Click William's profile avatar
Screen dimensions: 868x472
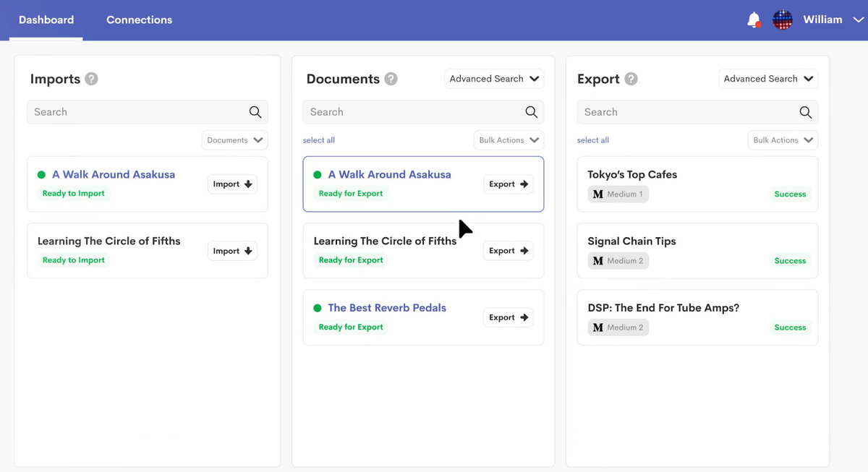click(x=783, y=20)
